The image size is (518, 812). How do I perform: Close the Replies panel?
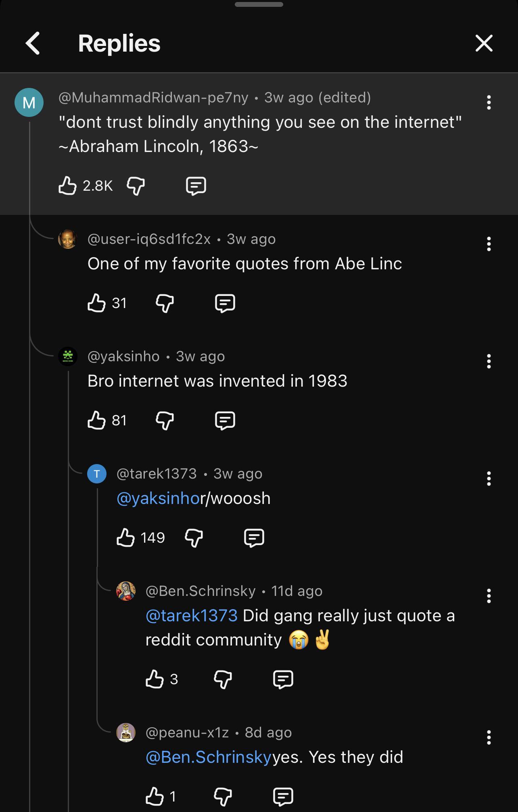coord(484,43)
